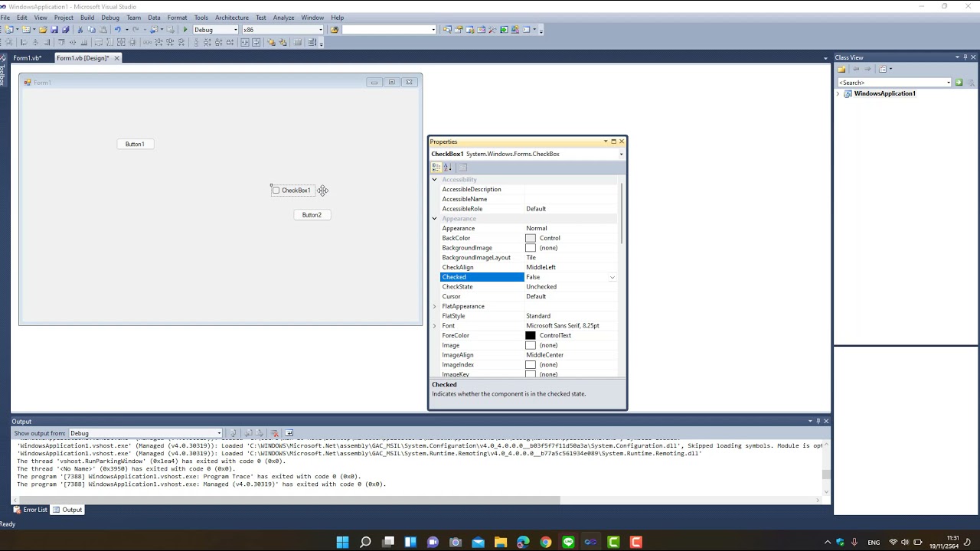Screen dimensions: 980x551
Task: Click Categorized view icon in Properties
Action: click(x=436, y=167)
